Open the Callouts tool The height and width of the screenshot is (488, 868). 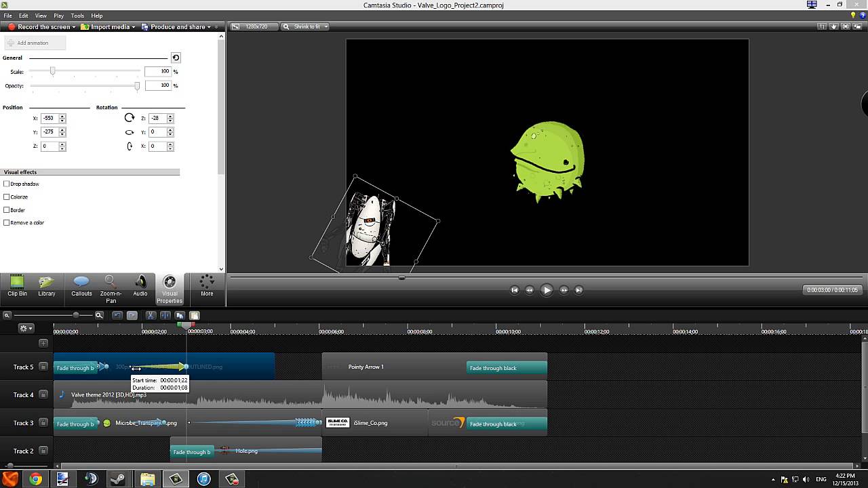tap(81, 287)
